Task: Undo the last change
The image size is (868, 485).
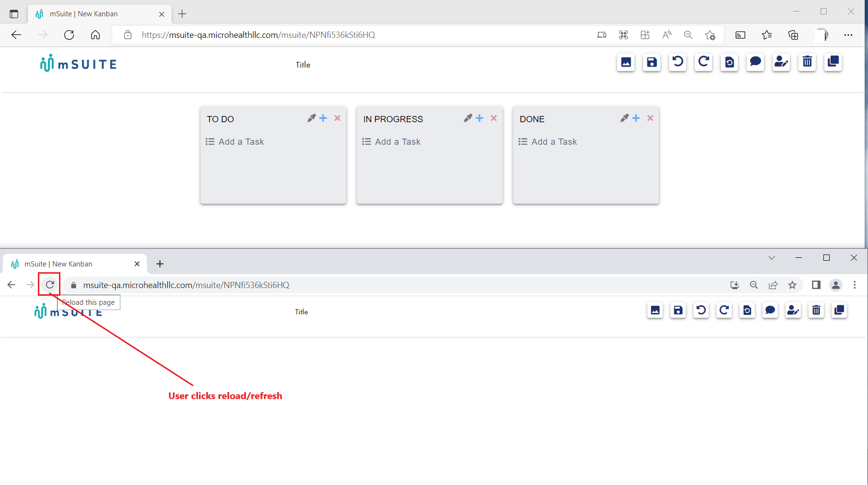Action: (x=677, y=62)
